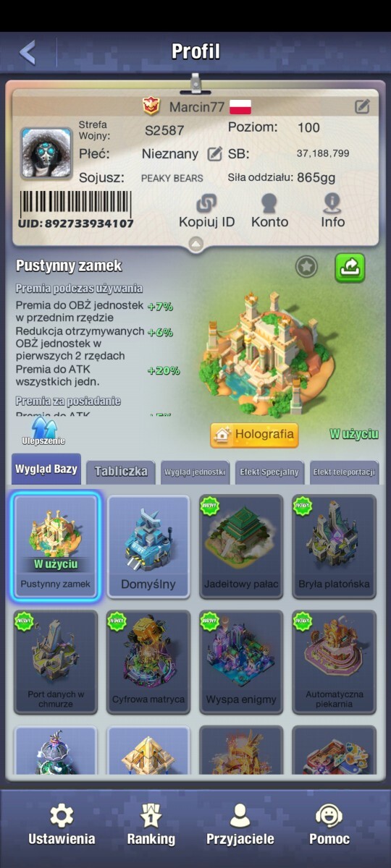Tap the player avatar portrait
391x868 pixels.
point(46,153)
